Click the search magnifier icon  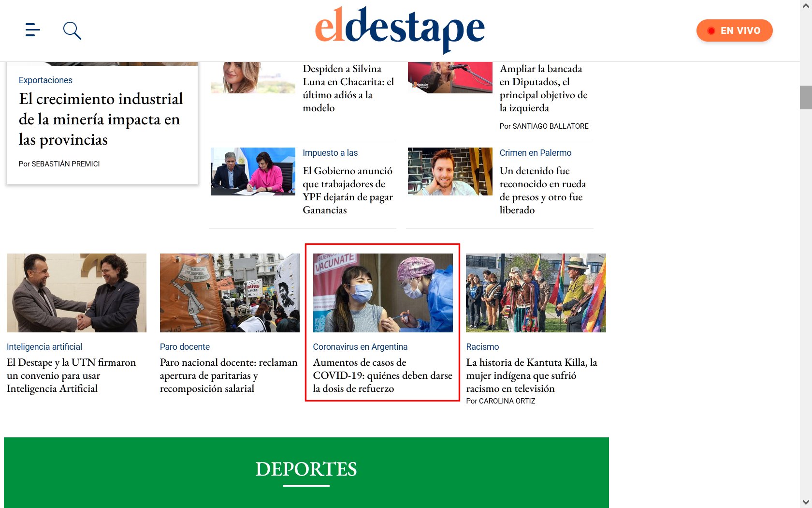(x=72, y=30)
